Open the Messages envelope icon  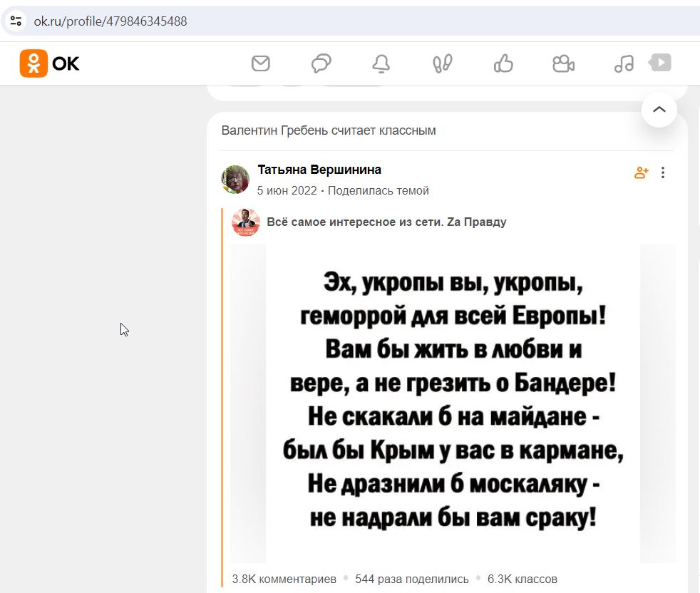261,63
